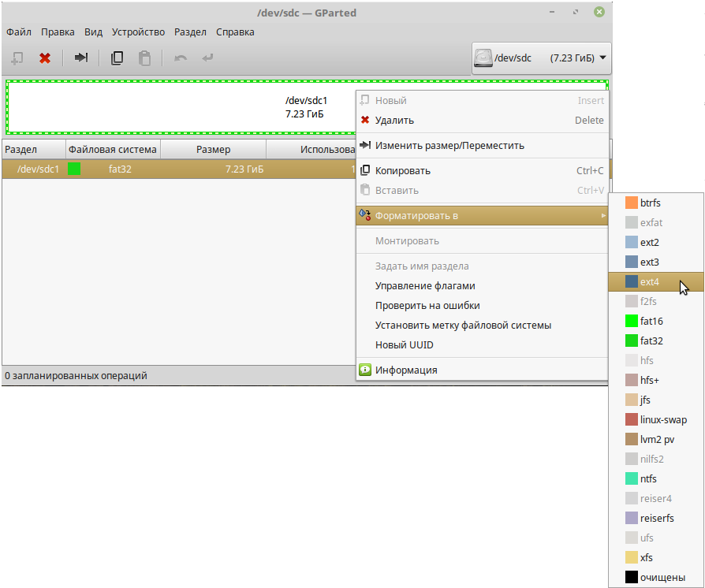
Task: Click the apply all operations toolbar icon
Action: [x=207, y=58]
